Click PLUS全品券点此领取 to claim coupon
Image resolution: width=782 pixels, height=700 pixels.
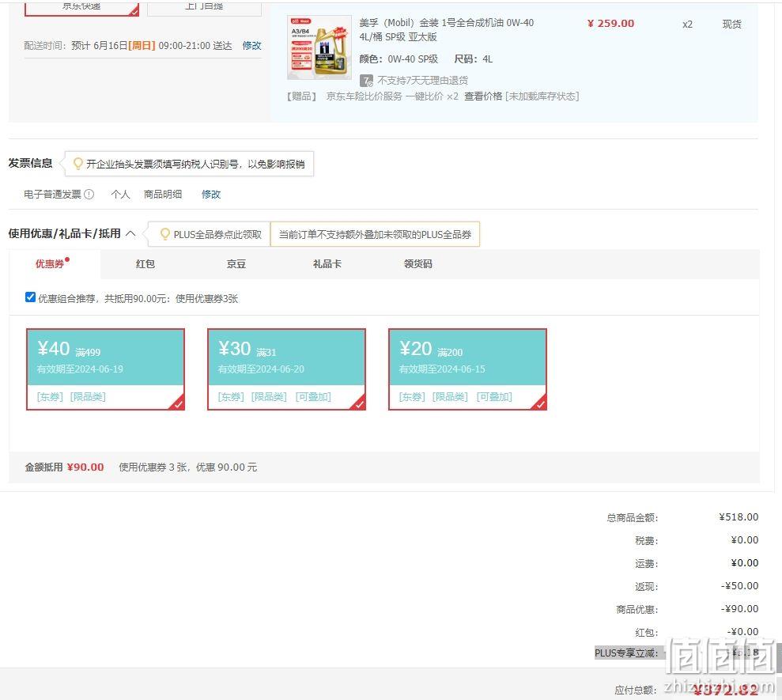tap(217, 234)
